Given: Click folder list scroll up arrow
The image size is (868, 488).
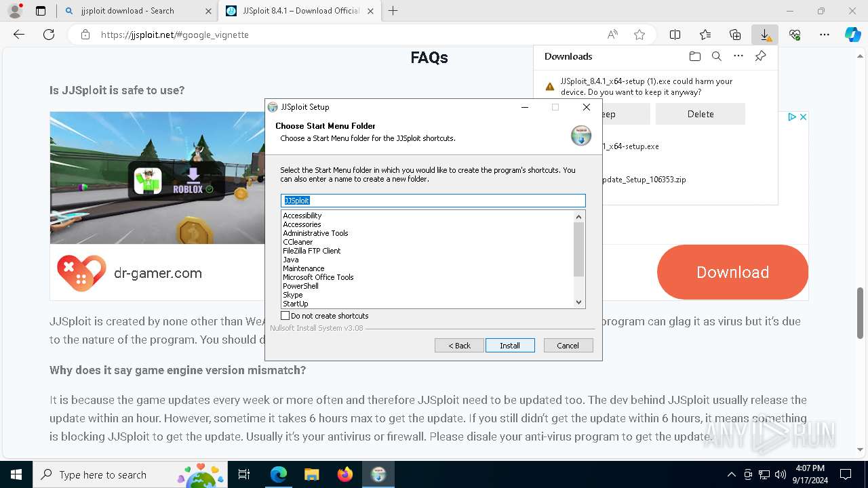Looking at the screenshot, I should tap(578, 217).
